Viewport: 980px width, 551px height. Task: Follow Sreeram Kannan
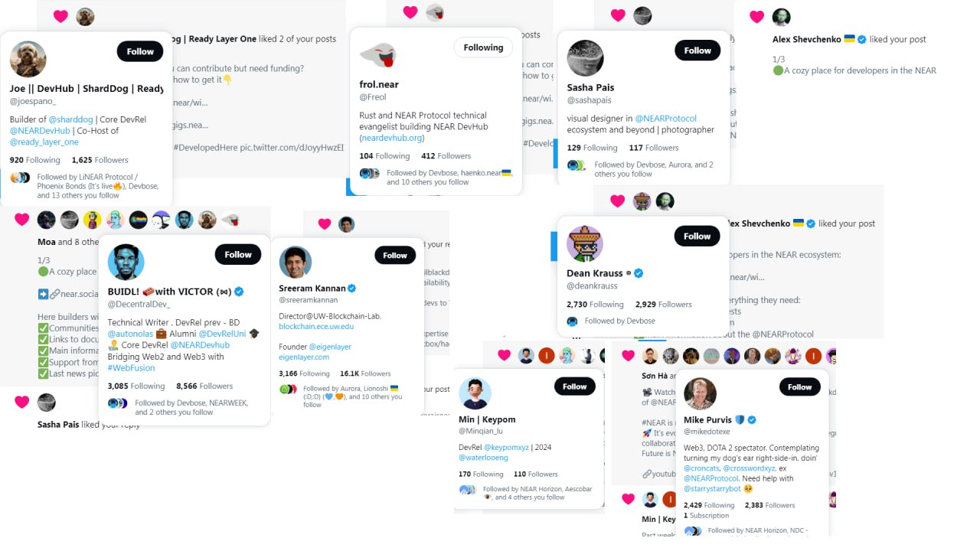coord(395,256)
